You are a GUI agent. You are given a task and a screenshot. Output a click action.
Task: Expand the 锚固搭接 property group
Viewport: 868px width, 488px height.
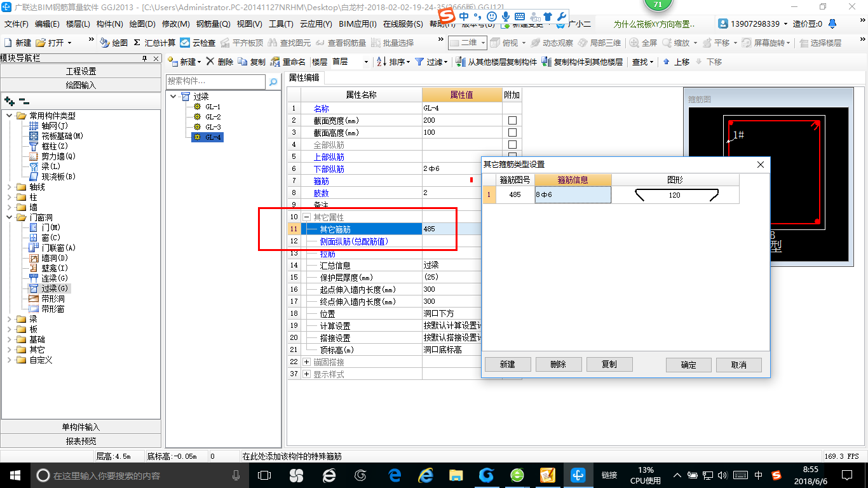point(307,362)
